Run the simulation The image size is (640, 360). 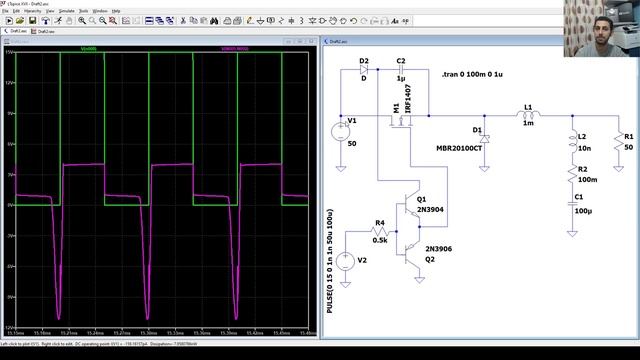point(59,20)
